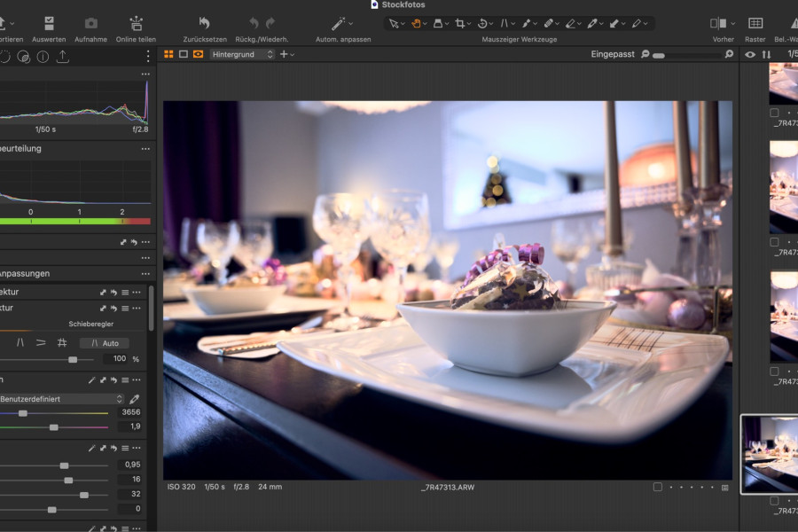
Task: Click the Rückg. undo arrow button
Action: coord(254,24)
